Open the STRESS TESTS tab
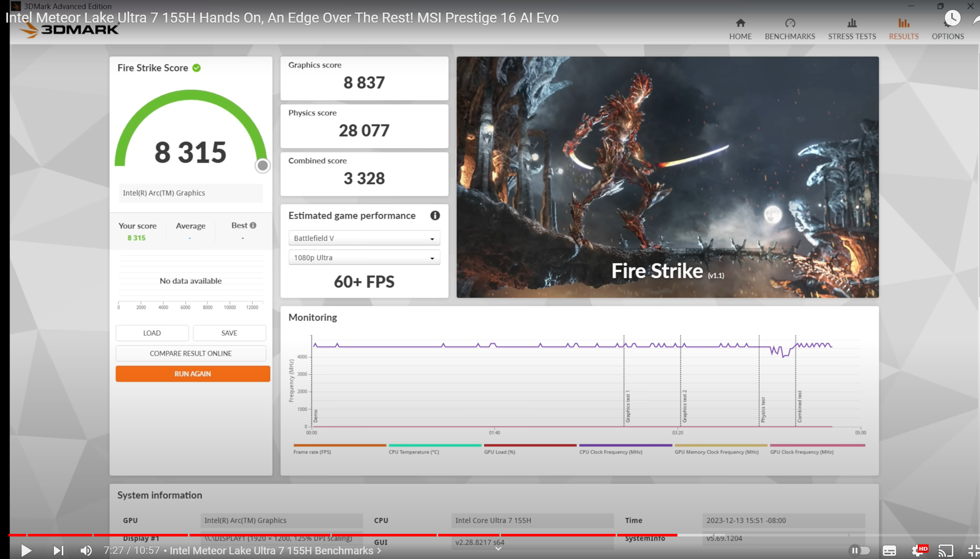This screenshot has height=559, width=980. [x=852, y=29]
